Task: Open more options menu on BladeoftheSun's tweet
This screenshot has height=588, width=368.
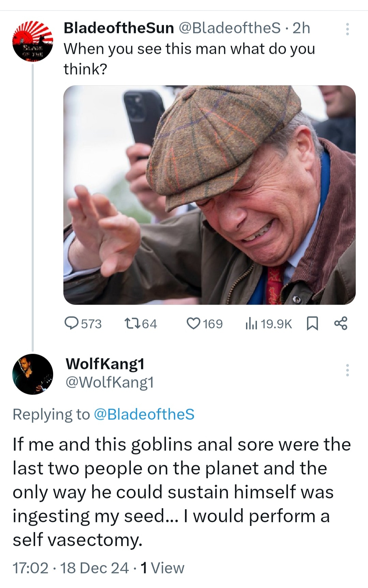Action: [x=347, y=29]
